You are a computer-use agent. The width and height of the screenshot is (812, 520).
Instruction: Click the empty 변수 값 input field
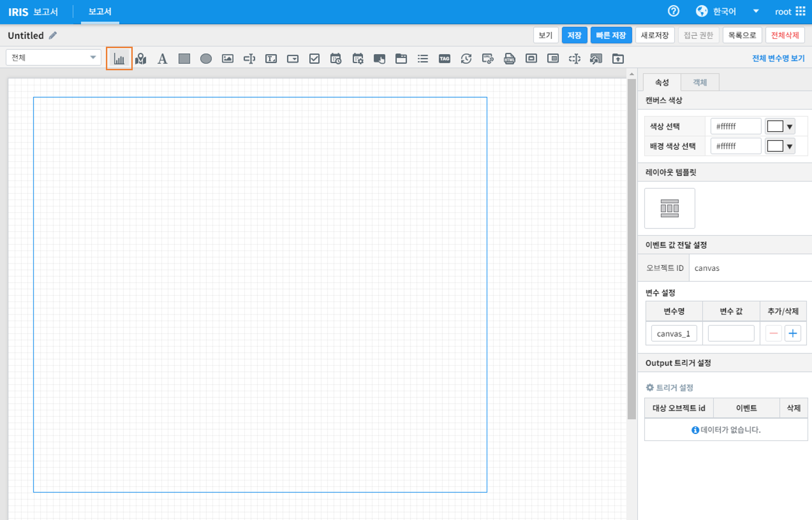tap(731, 333)
